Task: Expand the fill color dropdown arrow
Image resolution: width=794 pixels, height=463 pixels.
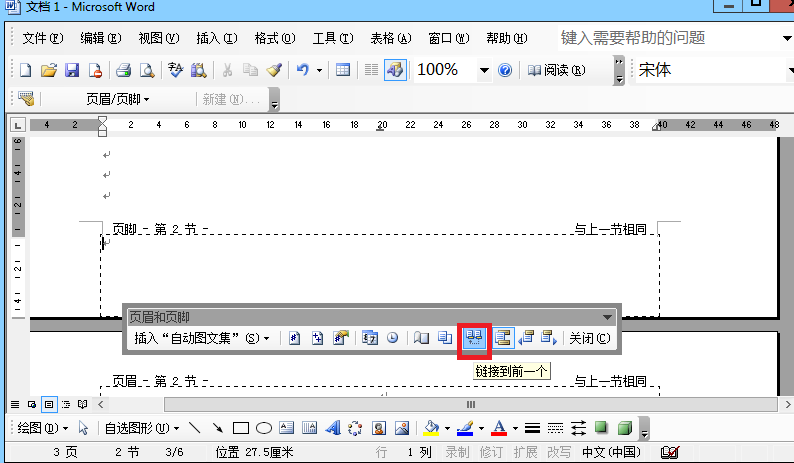Action: point(447,428)
